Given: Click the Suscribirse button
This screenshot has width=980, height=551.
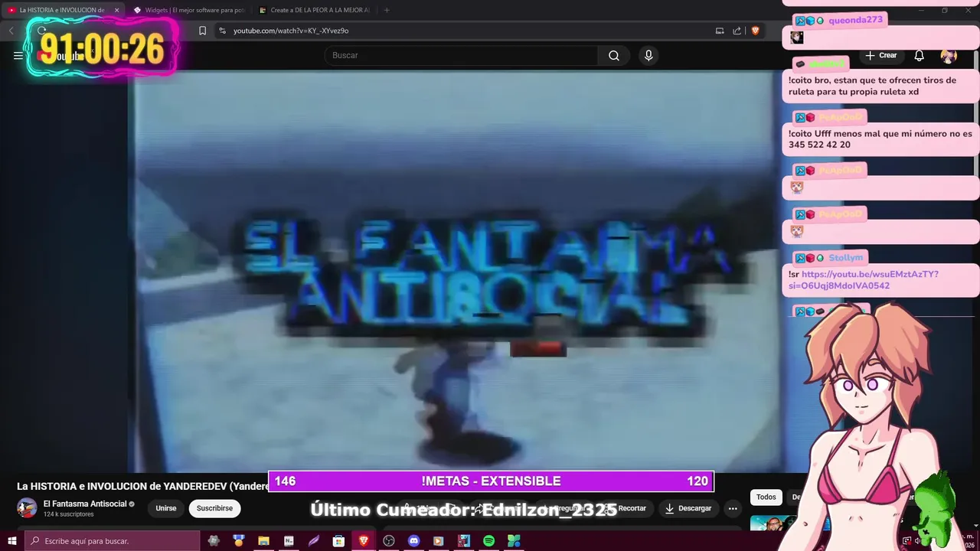Looking at the screenshot, I should pos(214,508).
